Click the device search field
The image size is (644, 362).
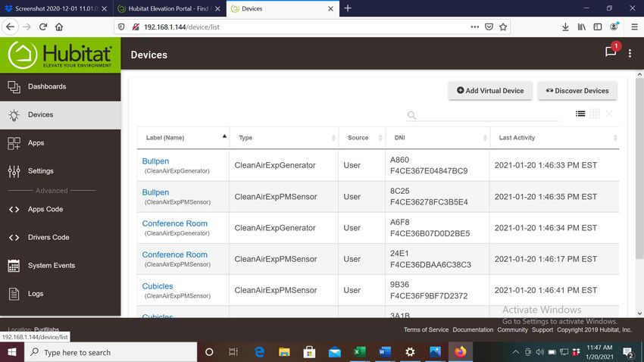[x=483, y=115]
